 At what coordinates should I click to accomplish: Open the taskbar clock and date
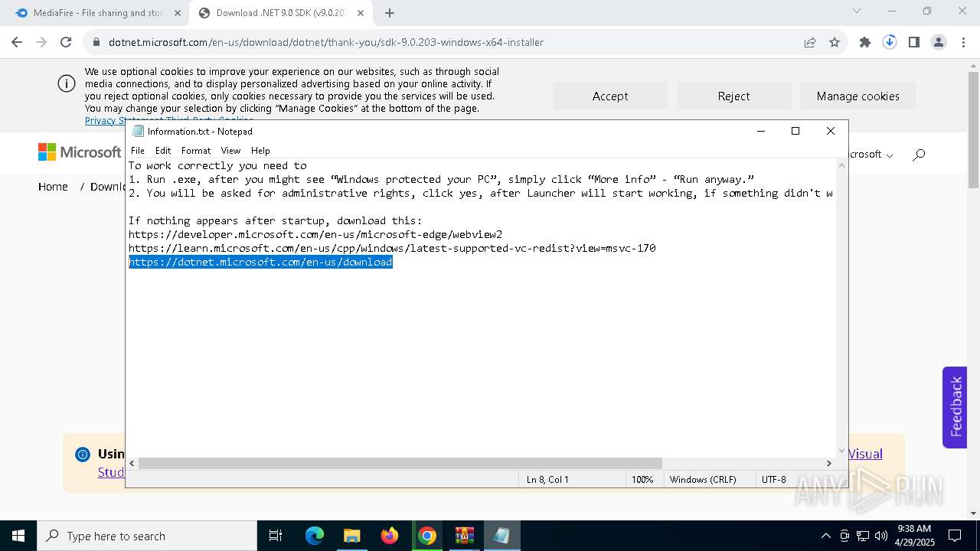click(914, 536)
